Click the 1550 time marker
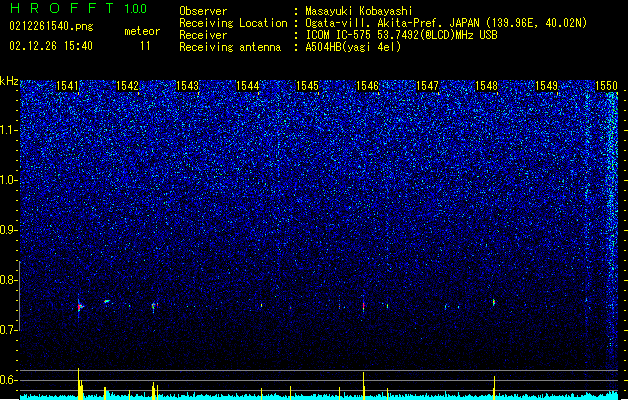 (606, 86)
